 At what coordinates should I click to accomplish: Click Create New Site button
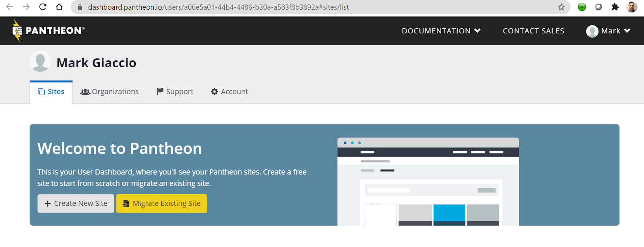pyautogui.click(x=76, y=203)
